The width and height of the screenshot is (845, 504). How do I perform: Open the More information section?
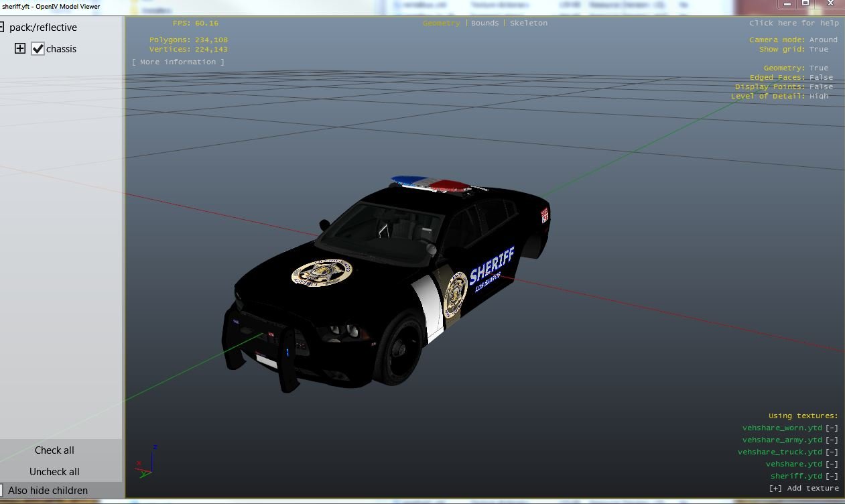pyautogui.click(x=178, y=62)
